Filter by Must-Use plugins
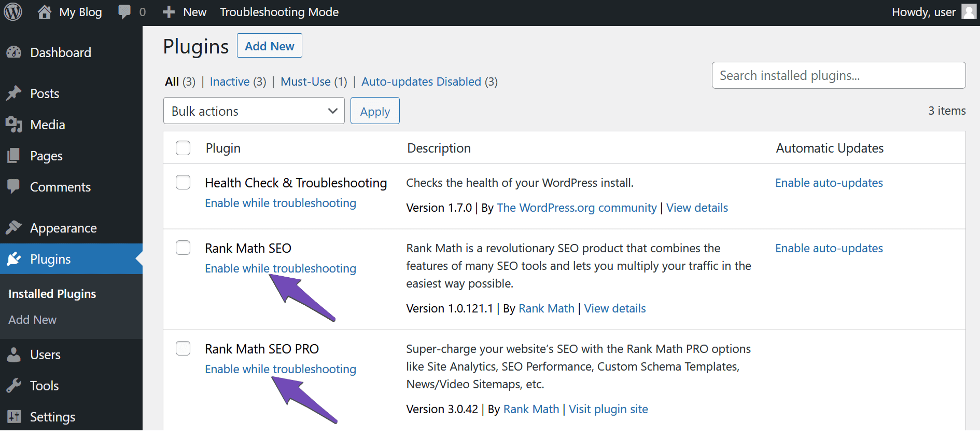This screenshot has height=435, width=980. [x=305, y=81]
